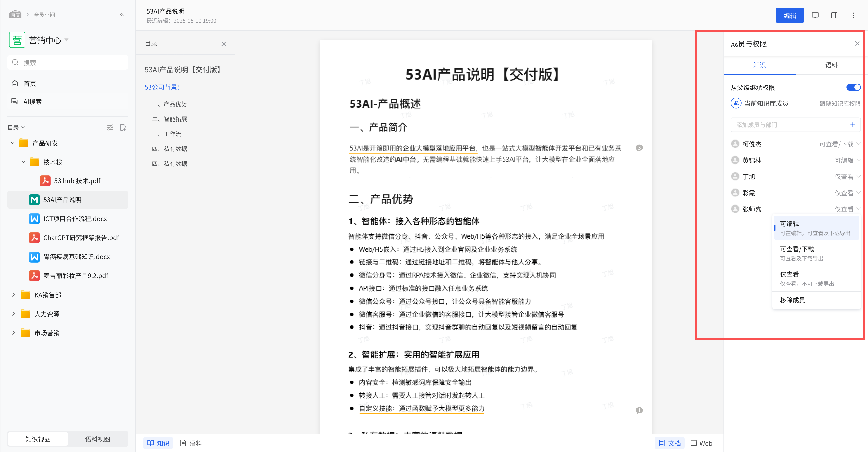The width and height of the screenshot is (868, 452).
Task: Switch document display to Web mode
Action: tap(701, 443)
